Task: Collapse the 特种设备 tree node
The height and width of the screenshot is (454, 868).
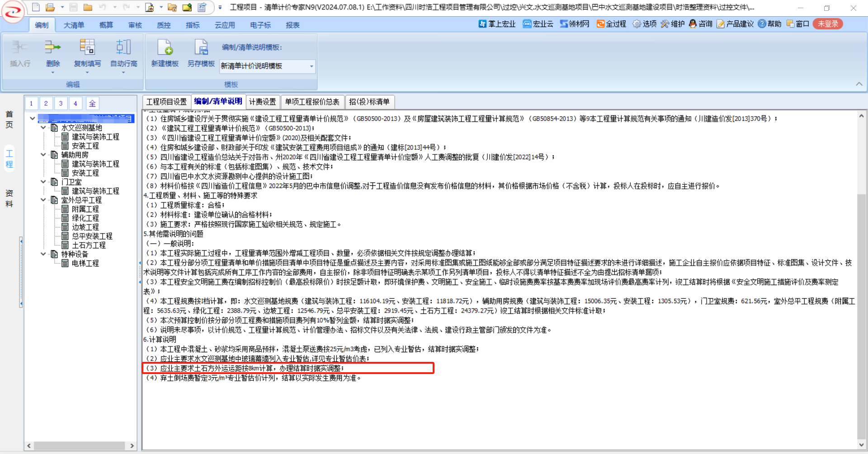Action: tap(43, 254)
